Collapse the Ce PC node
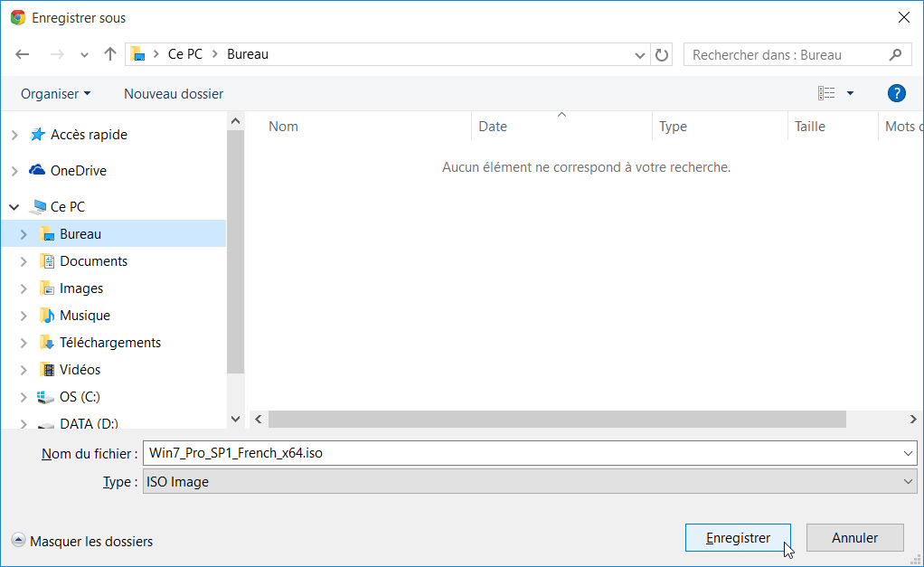The image size is (924, 567). coord(14,207)
